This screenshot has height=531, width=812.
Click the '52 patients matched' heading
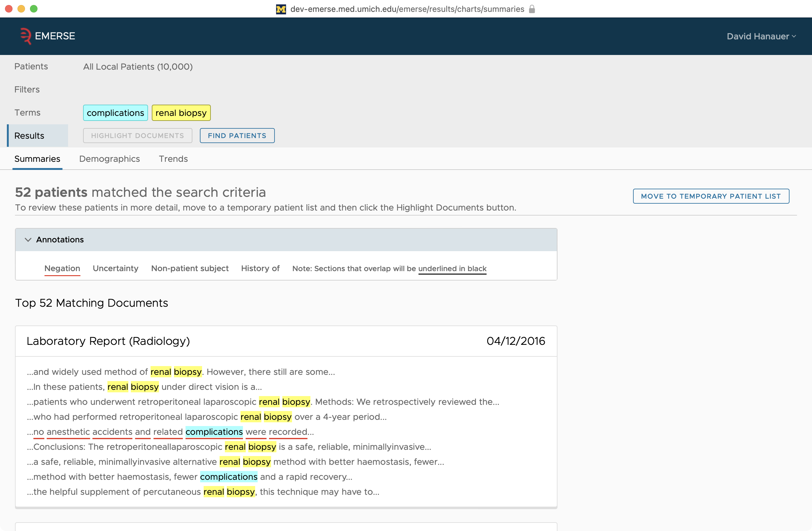(x=140, y=192)
